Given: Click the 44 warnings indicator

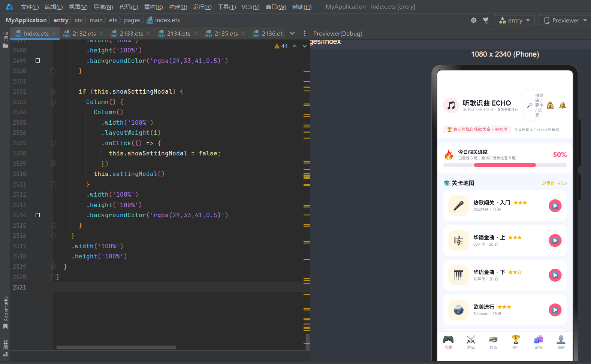Looking at the screenshot, I should (281, 46).
